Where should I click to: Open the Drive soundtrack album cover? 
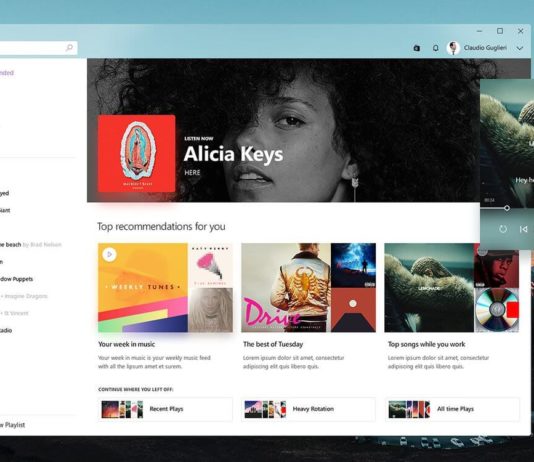pyautogui.click(x=286, y=287)
